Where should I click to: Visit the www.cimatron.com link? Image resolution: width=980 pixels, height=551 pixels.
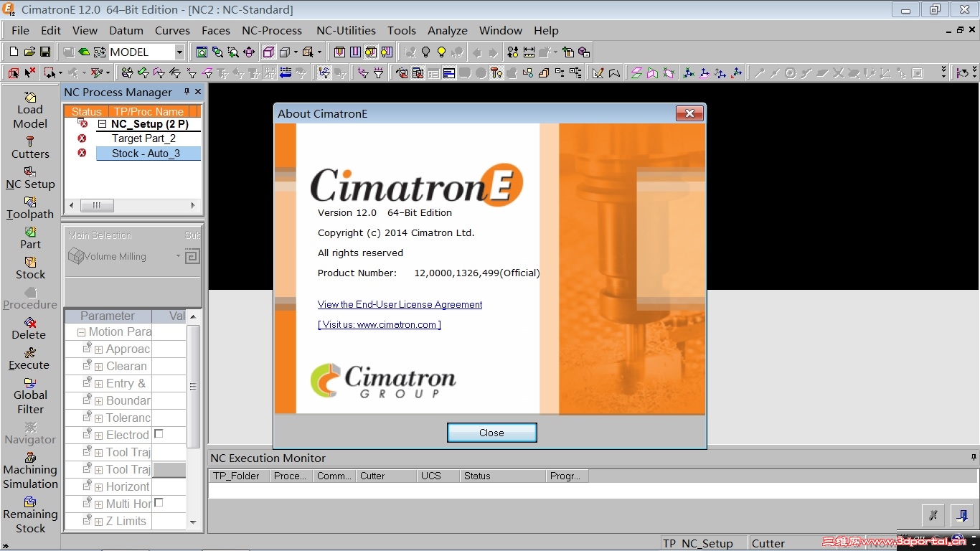click(380, 324)
